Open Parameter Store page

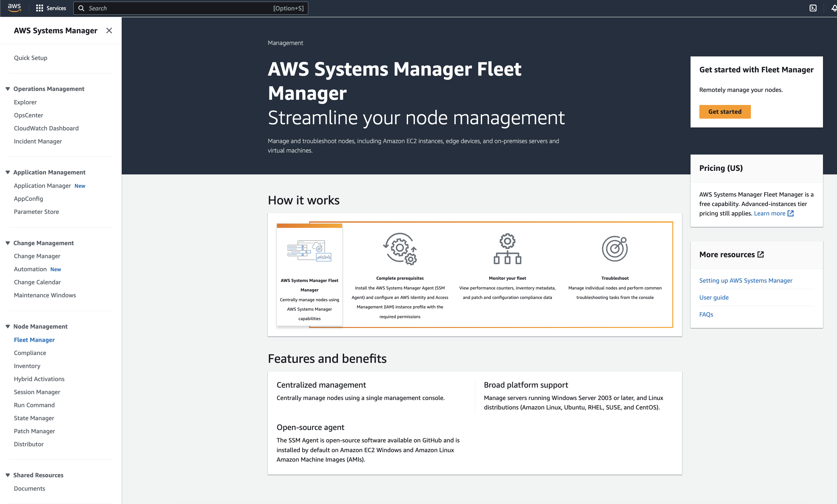click(36, 212)
